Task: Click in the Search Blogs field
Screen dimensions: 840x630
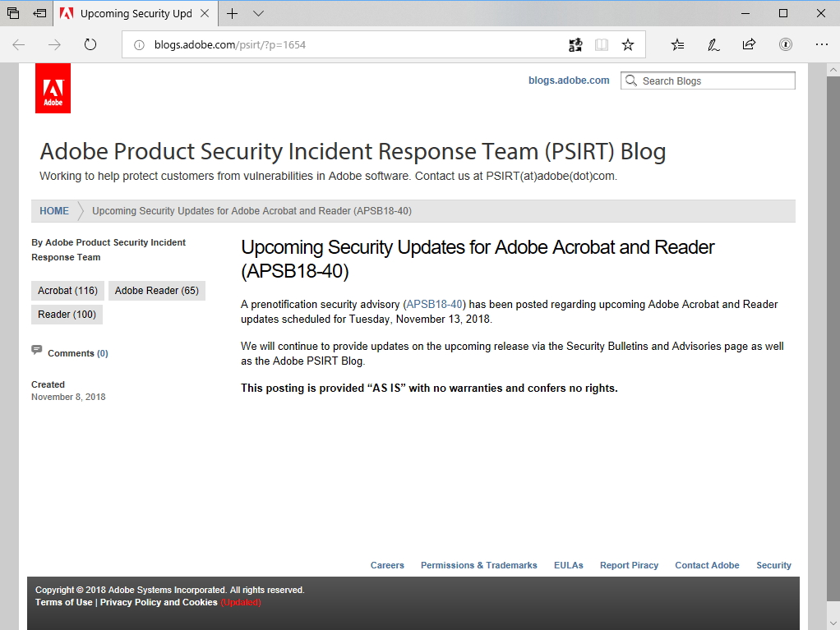Action: tap(715, 80)
